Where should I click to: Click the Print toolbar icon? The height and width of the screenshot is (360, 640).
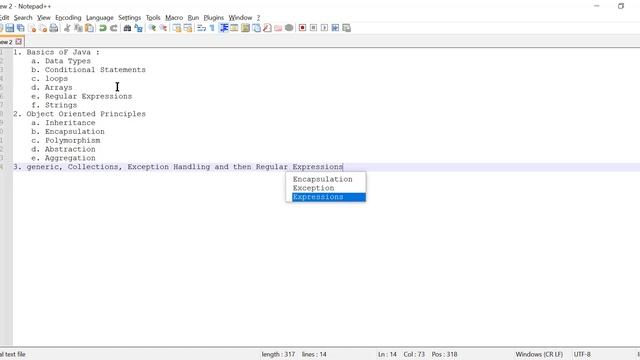(54, 28)
